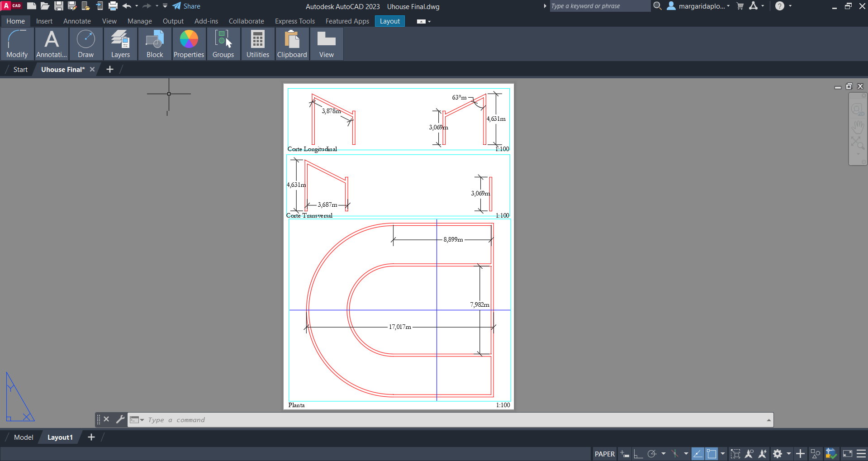Toggle PAPER space button in status bar
Viewport: 868px width, 461px height.
point(604,454)
